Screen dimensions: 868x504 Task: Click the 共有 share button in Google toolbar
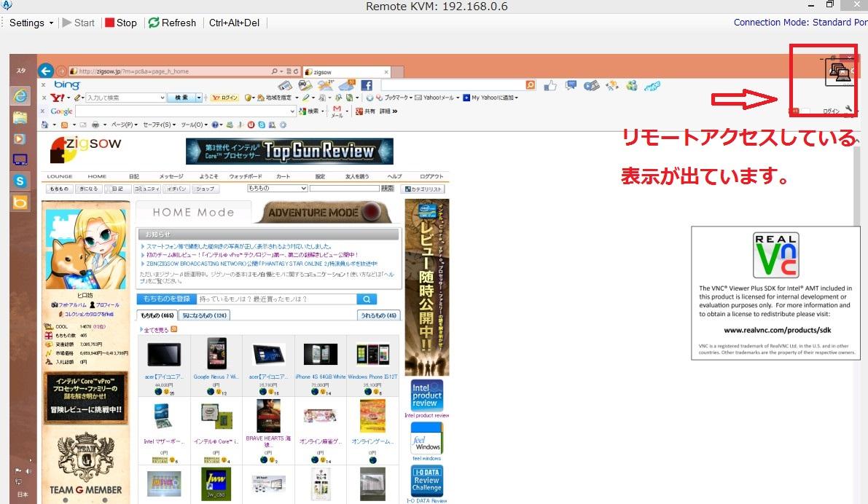(365, 111)
